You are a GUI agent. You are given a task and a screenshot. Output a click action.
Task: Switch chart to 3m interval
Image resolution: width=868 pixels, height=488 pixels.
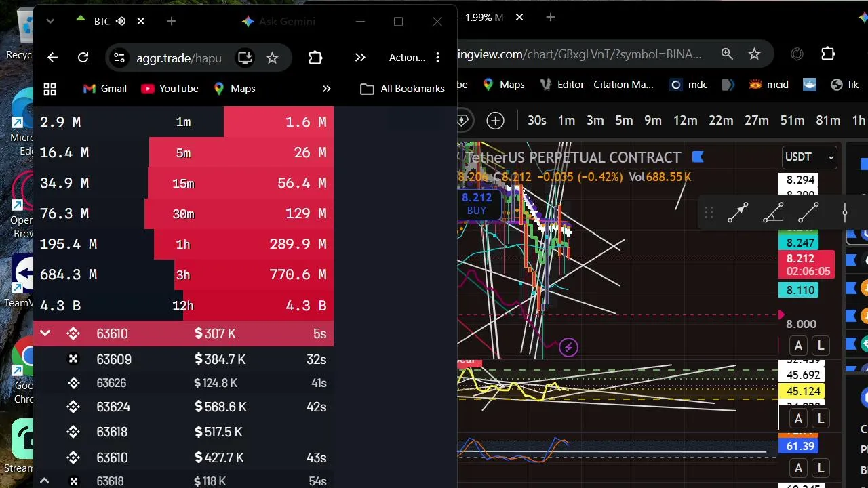[595, 121]
